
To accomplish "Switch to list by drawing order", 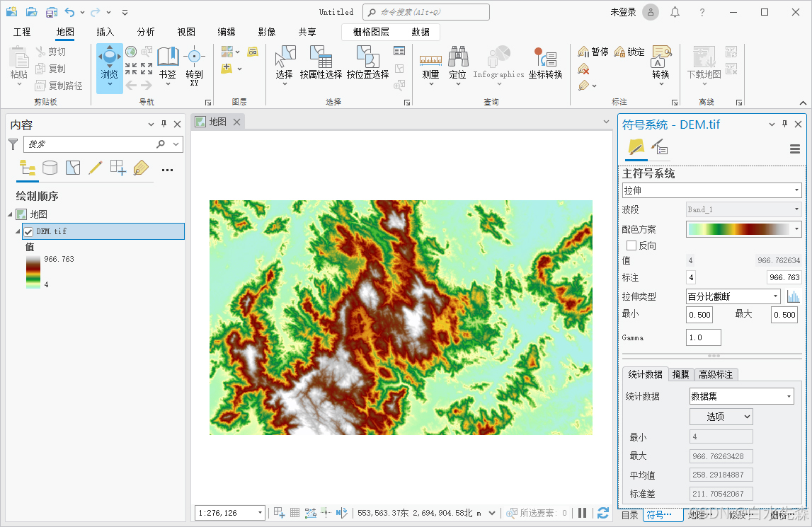I will click(x=28, y=168).
